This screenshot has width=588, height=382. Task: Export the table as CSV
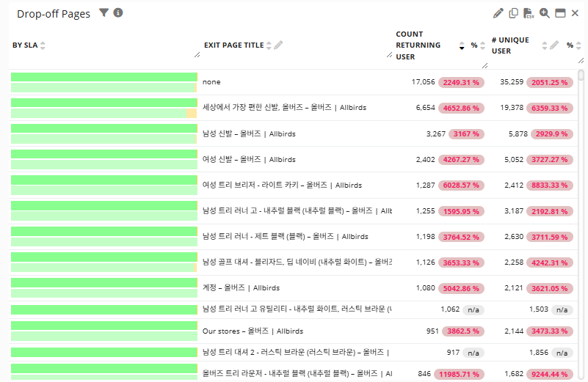[529, 13]
